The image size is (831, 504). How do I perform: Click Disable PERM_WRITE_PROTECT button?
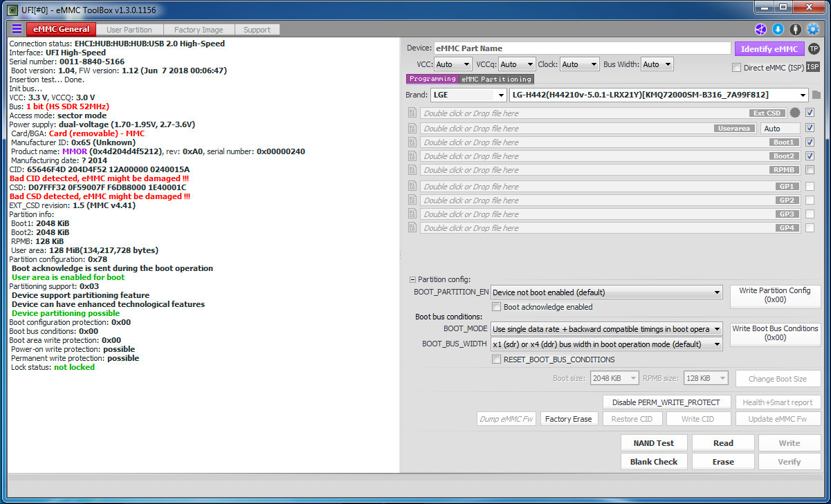[x=666, y=402]
